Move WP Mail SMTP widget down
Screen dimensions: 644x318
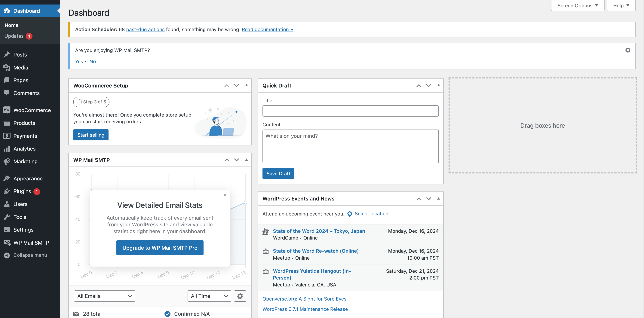[237, 160]
